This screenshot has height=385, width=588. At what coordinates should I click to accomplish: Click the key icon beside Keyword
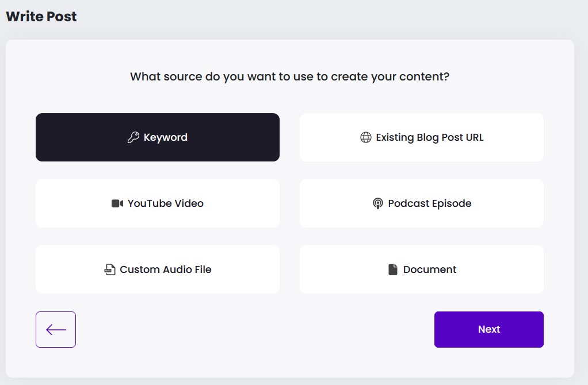point(133,137)
